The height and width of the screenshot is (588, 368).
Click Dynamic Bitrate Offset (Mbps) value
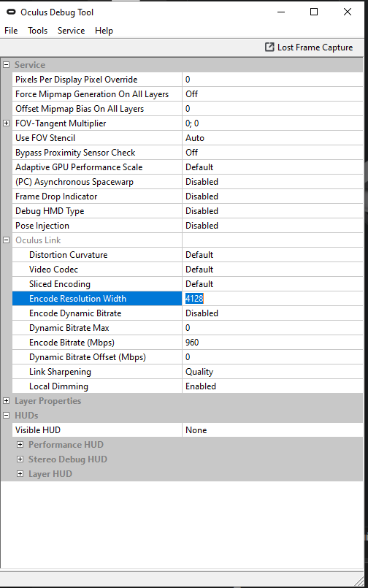272,357
